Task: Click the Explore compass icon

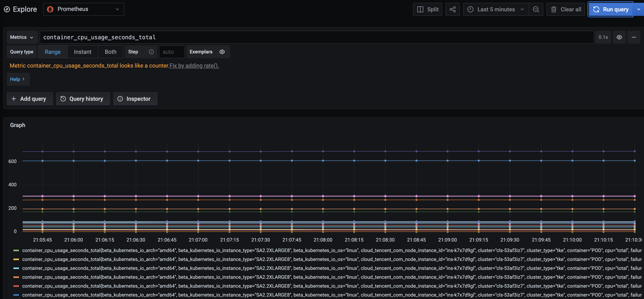Action: 7,10
